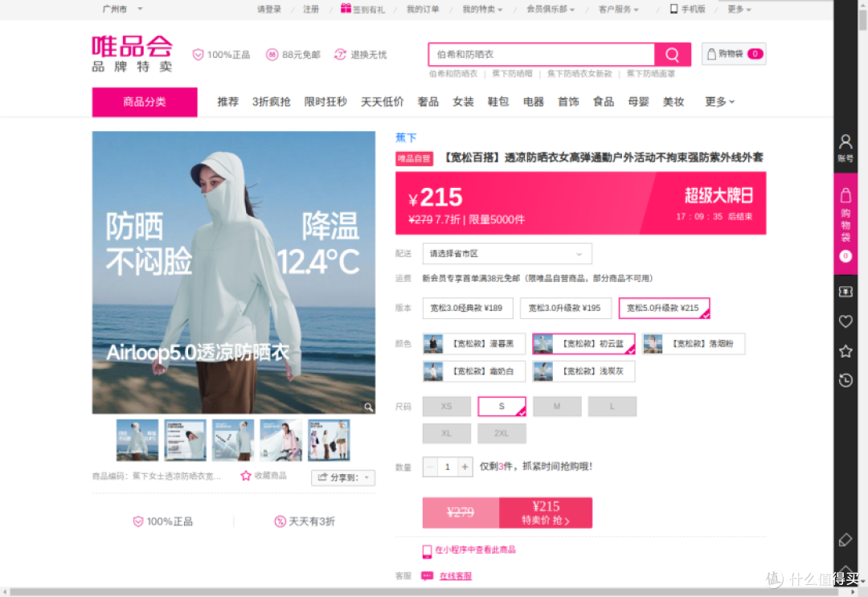Expand the top bar 更多 menu

[x=739, y=9]
